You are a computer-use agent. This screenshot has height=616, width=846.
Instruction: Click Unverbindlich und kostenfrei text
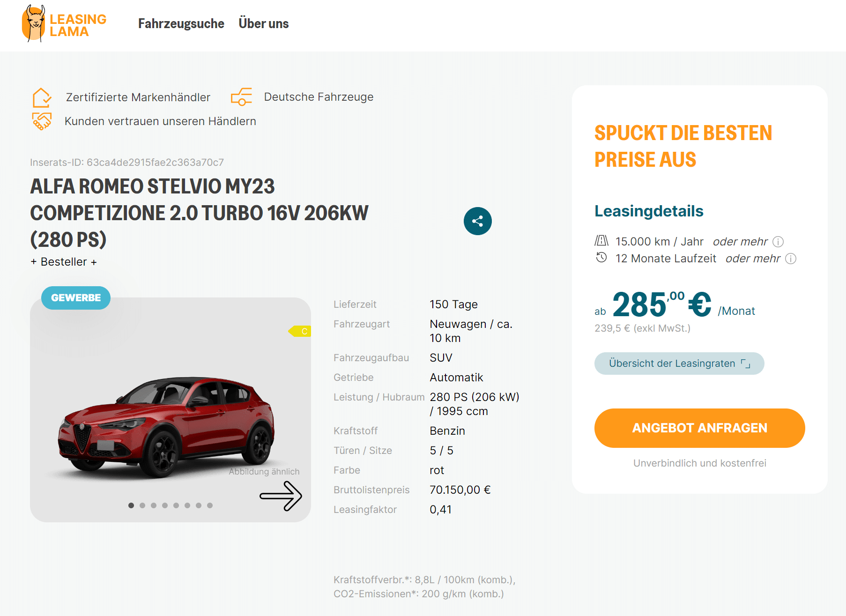pos(700,463)
